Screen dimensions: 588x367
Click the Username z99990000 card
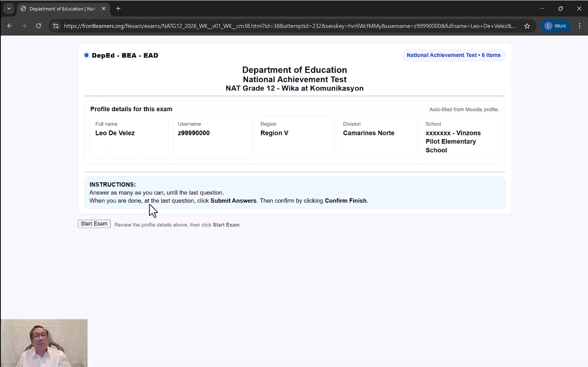tap(212, 137)
